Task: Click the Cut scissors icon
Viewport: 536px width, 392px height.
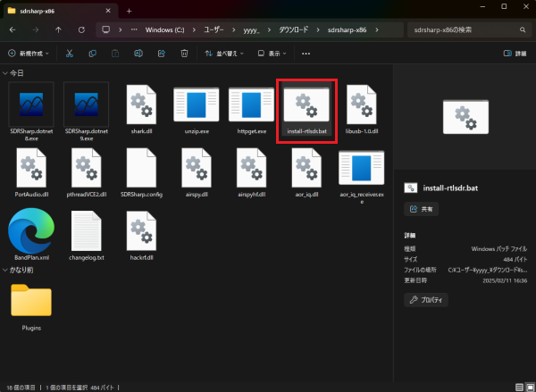Action: (x=70, y=54)
